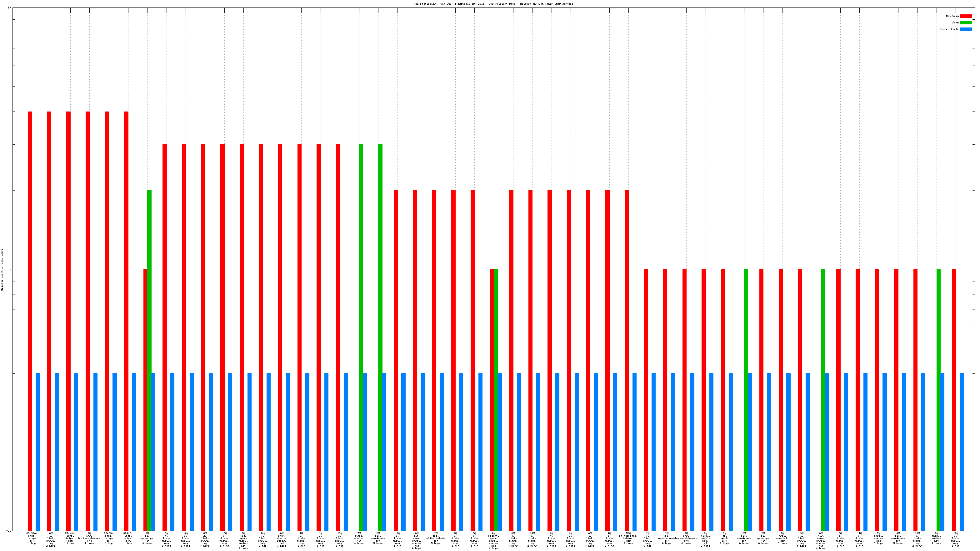Image resolution: width=980 pixels, height=551 pixels.
Task: Select the 2ff03.iadb.isipp.com 1 hop label
Action: 108,538
